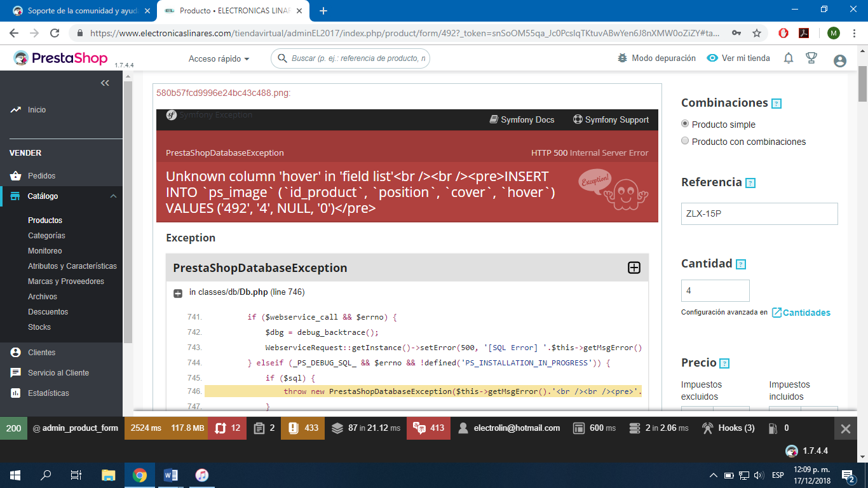Open the Cantidades configuration link

[801, 313]
